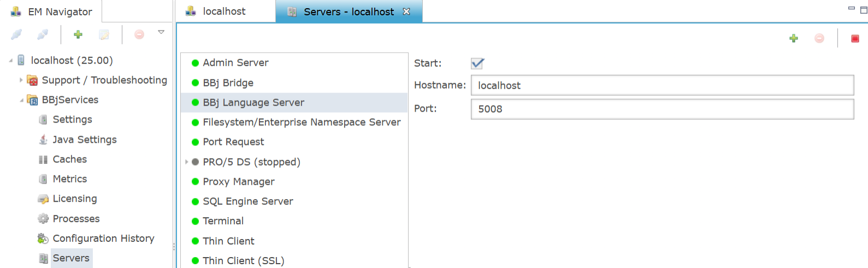Select SQL Engine Server in the list
The width and height of the screenshot is (868, 268).
coord(294,201)
